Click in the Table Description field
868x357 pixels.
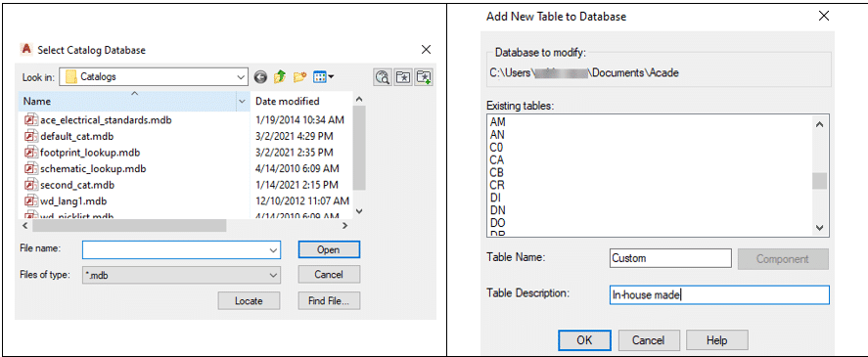pyautogui.click(x=719, y=295)
